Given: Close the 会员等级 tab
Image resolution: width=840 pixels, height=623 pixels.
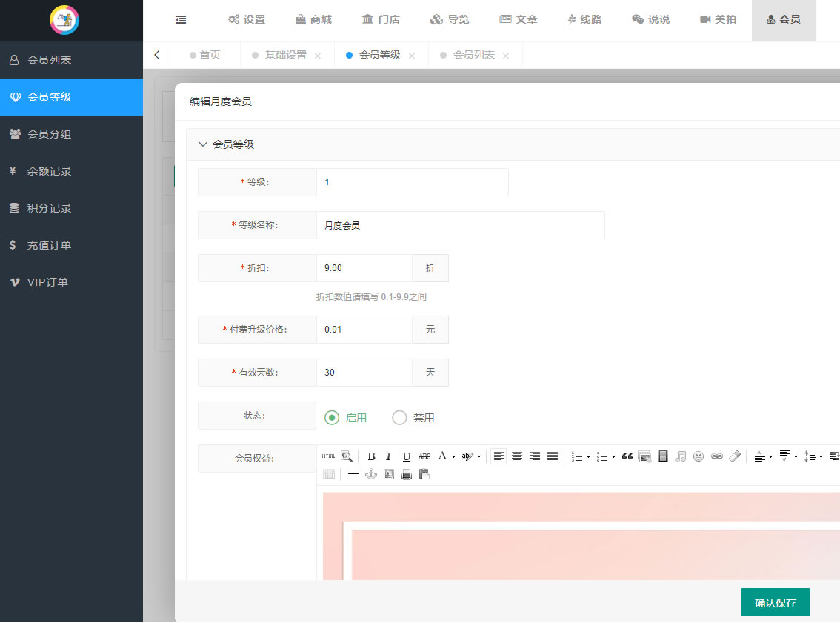Looking at the screenshot, I should click(x=411, y=56).
